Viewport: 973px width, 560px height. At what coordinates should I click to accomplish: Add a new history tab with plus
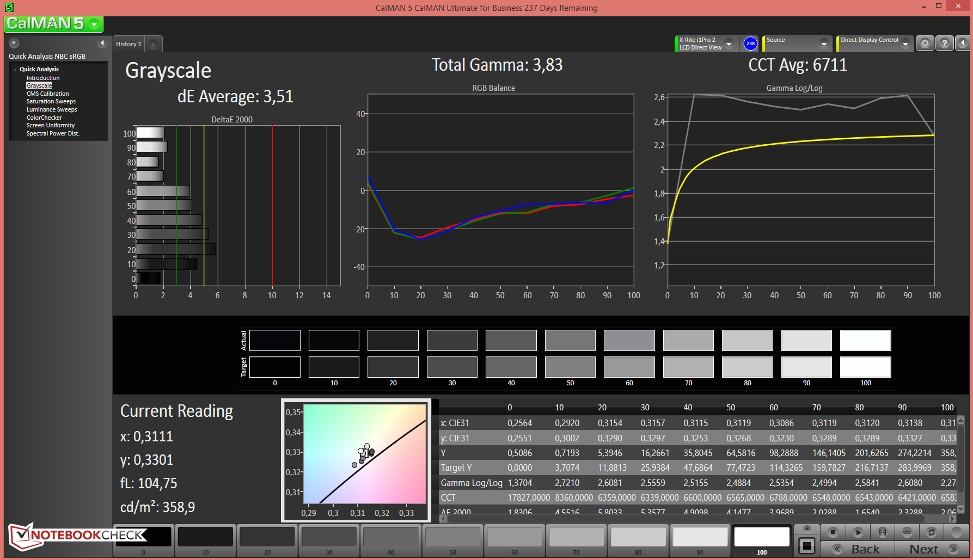(x=154, y=45)
